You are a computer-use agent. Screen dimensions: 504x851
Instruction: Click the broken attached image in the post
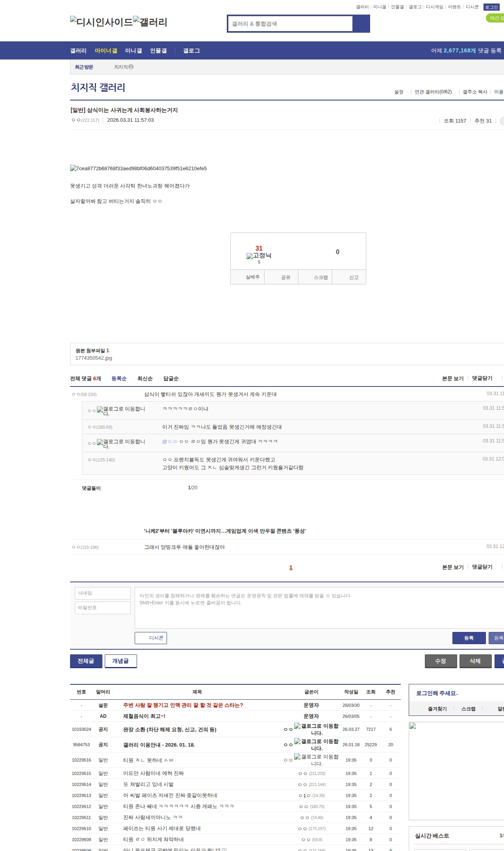coord(138,169)
